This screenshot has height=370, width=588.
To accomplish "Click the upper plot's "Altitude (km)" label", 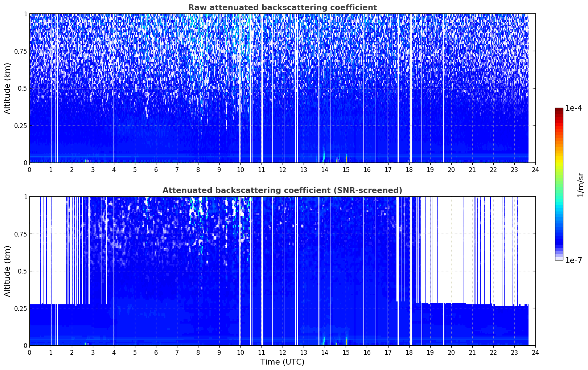I will click(x=8, y=88).
